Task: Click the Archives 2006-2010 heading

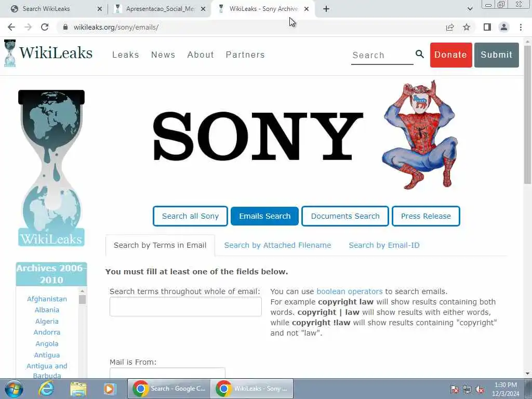Action: 51,274
